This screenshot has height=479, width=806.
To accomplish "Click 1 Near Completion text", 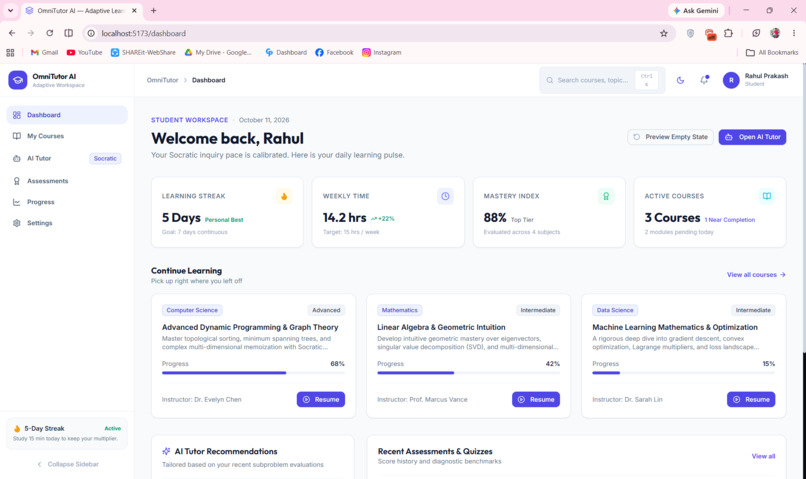I will 730,220.
